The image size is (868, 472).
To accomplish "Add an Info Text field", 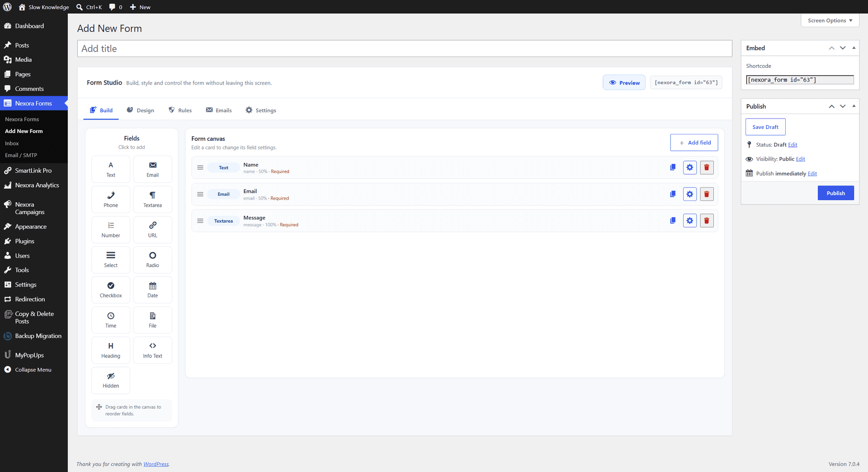I will pyautogui.click(x=153, y=350).
